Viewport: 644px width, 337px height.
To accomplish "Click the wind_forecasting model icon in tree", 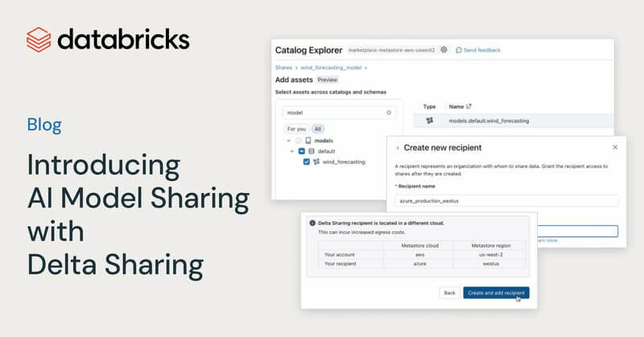I will point(316,162).
